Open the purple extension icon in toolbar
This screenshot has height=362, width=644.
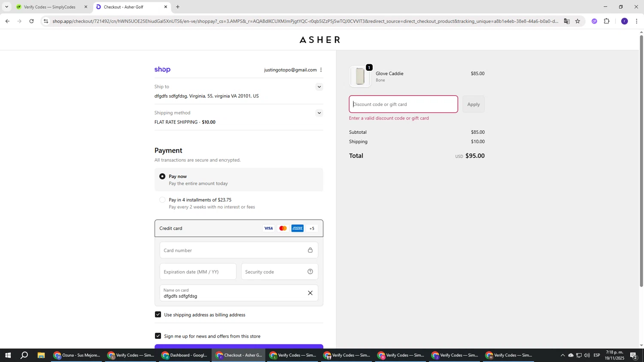coord(594,21)
